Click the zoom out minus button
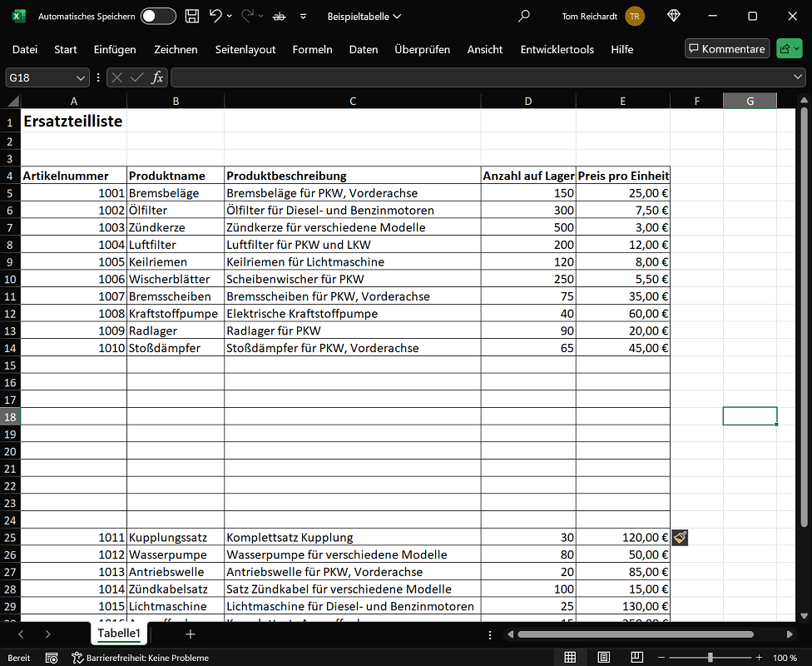Screen dimensions: 812x666 tap(661, 657)
